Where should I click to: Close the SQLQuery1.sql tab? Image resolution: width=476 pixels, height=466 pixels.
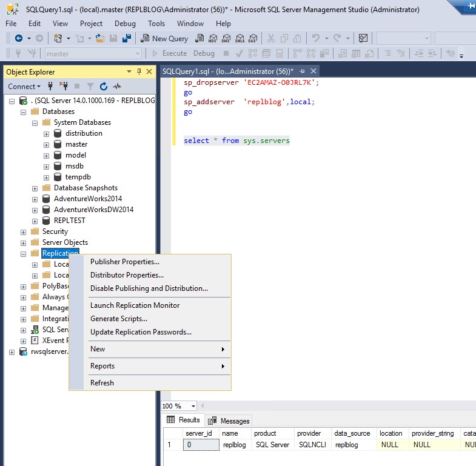(313, 71)
